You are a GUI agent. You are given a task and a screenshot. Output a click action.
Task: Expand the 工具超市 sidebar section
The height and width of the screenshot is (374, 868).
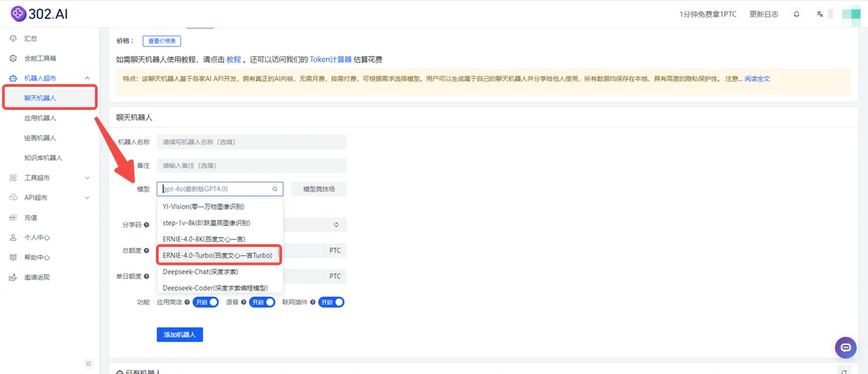tap(87, 178)
